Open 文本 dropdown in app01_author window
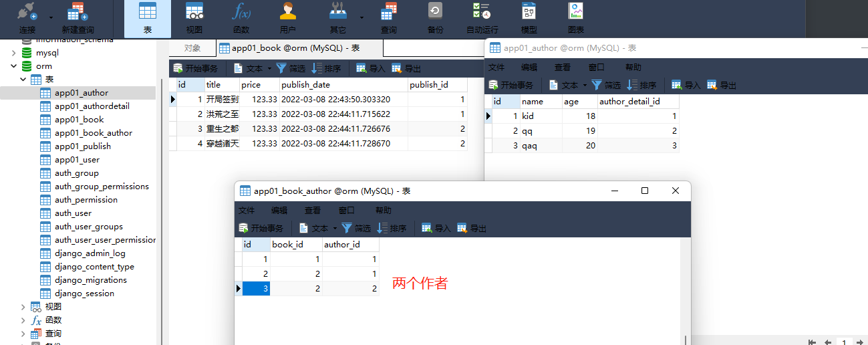The width and height of the screenshot is (868, 345). coord(567,85)
